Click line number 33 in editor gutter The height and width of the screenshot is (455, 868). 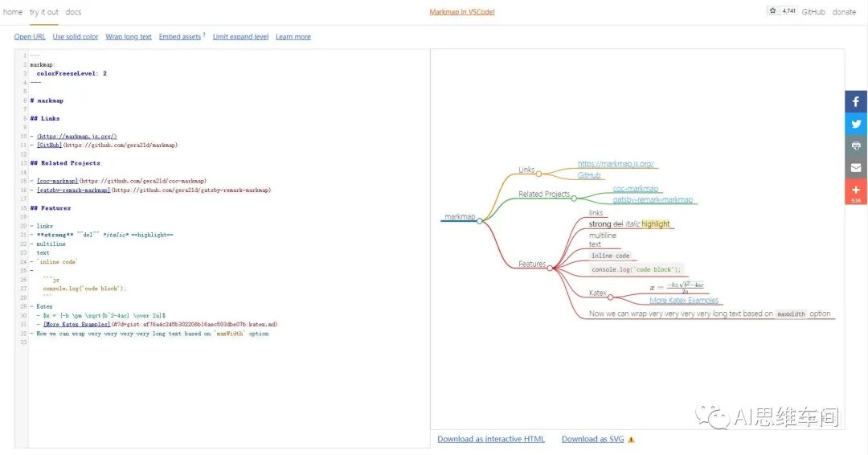click(23, 342)
